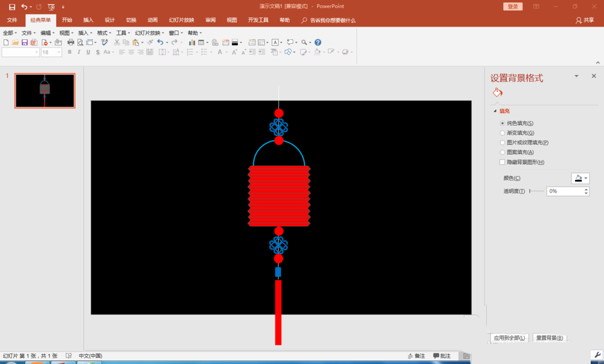The height and width of the screenshot is (364, 604).
Task: Click the Shapes icon in the toolbar
Action: point(288,52)
